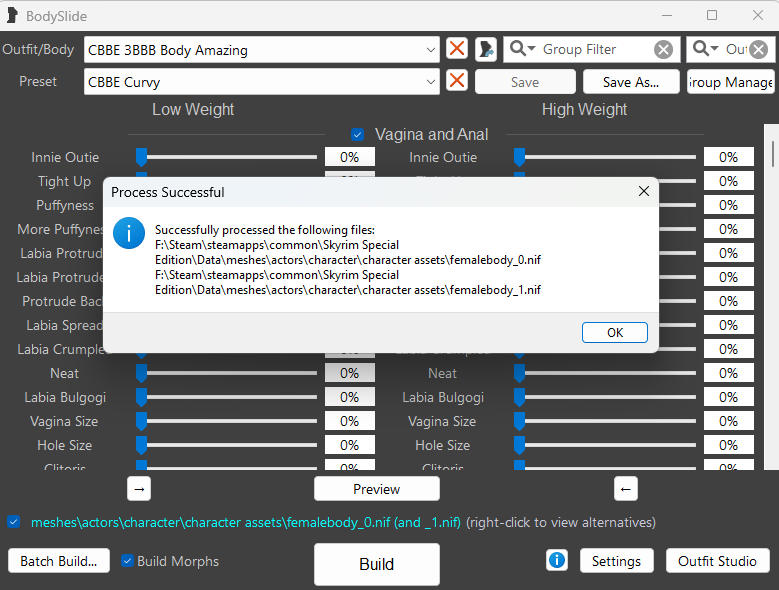Open Group Manager button
Image resolution: width=779 pixels, height=590 pixels.
coord(730,82)
